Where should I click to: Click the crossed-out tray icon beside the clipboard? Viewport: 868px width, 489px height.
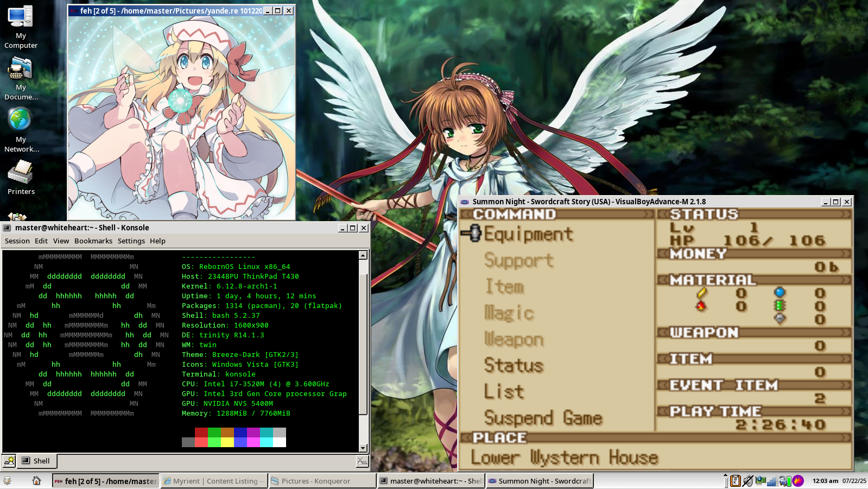pyautogui.click(x=747, y=481)
